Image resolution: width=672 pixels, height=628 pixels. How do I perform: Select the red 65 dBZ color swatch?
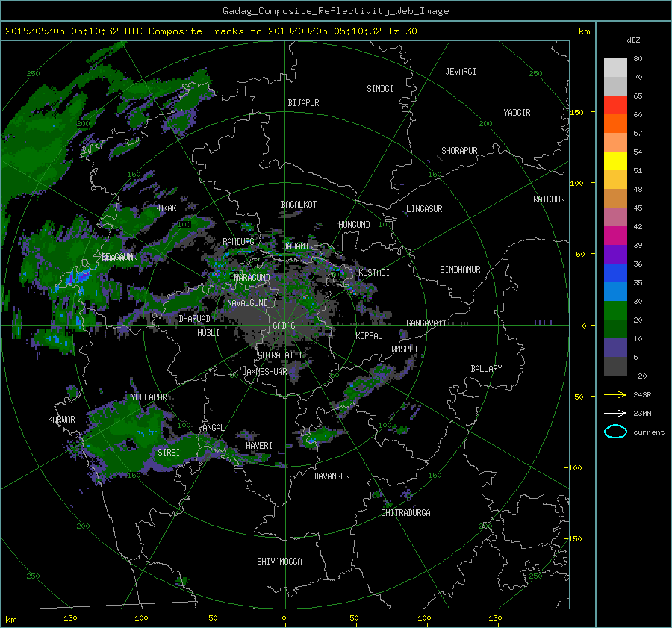point(615,105)
